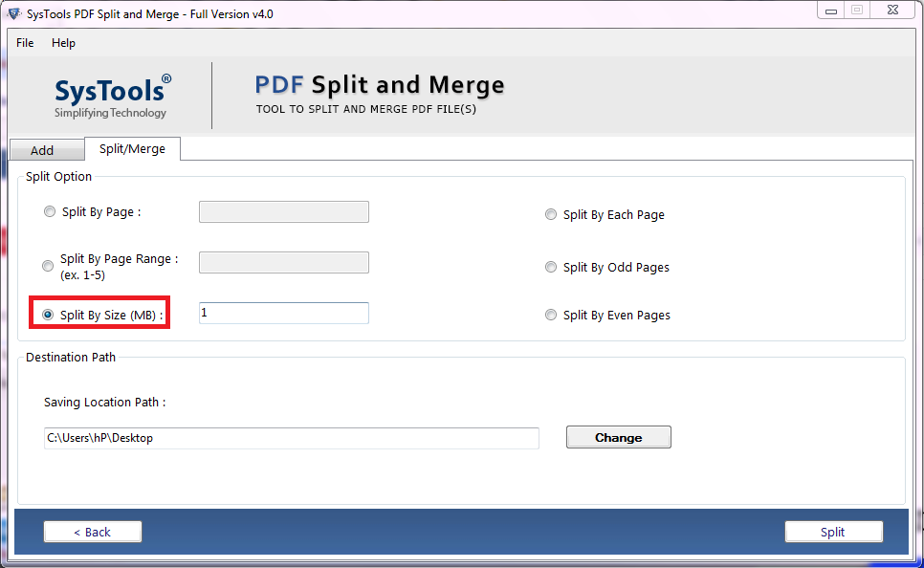
Task: Click the page range input field
Action: tap(283, 262)
